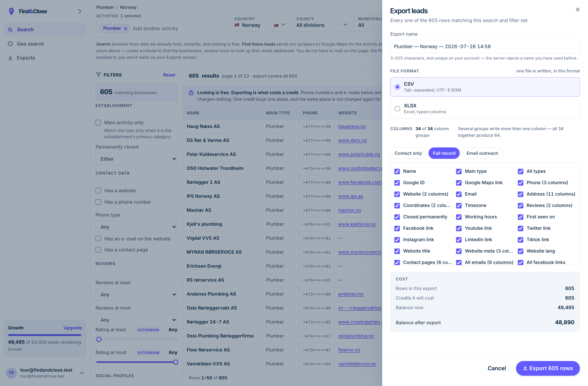The height and width of the screenshot is (386, 588).
Task: Toggle Main activity only checkbox
Action: (x=98, y=123)
